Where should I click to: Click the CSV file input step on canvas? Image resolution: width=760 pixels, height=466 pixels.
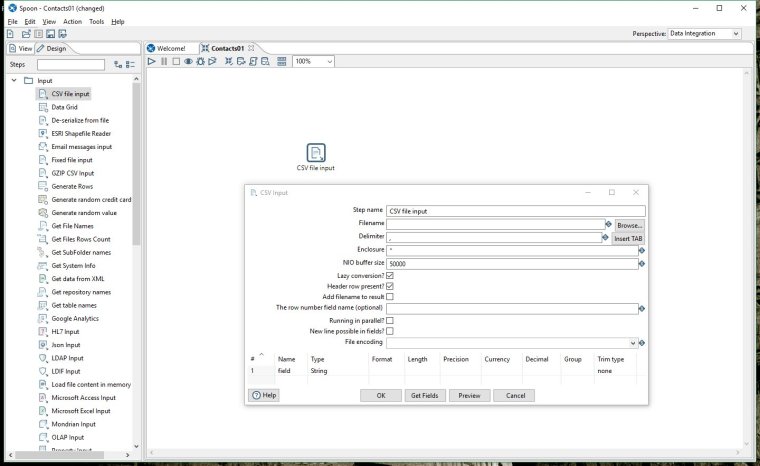(x=315, y=153)
